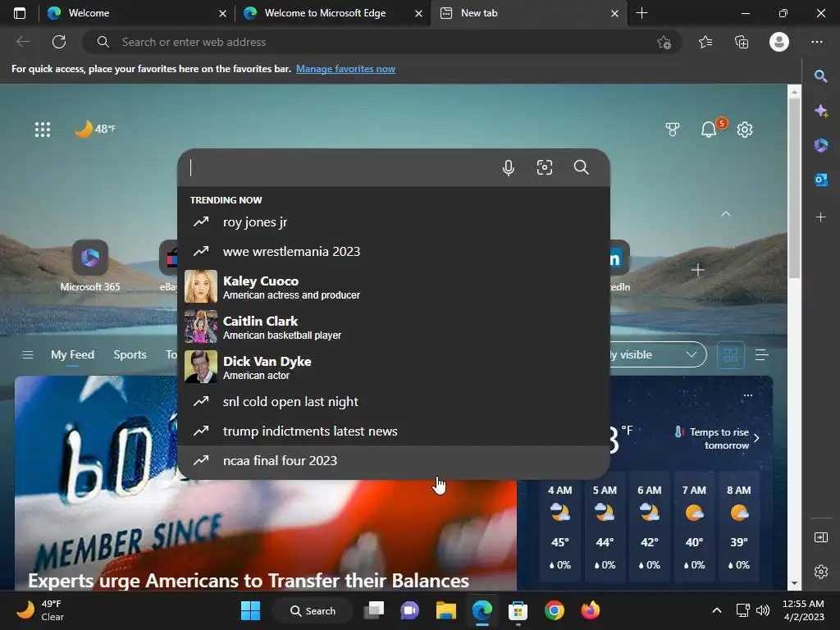This screenshot has width=840, height=630.
Task: Open the 48°F weather widget
Action: pyautogui.click(x=95, y=129)
